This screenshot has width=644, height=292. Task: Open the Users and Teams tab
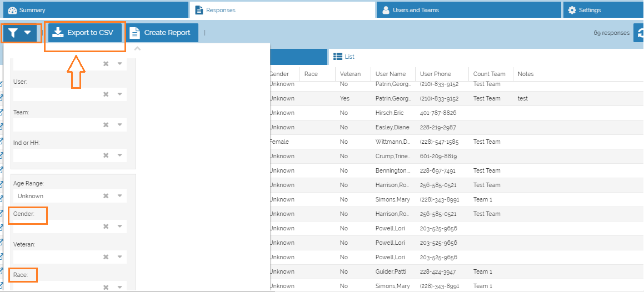[468, 10]
